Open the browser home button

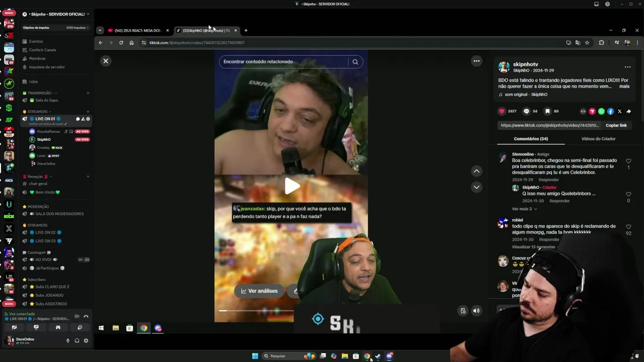pyautogui.click(x=131, y=43)
